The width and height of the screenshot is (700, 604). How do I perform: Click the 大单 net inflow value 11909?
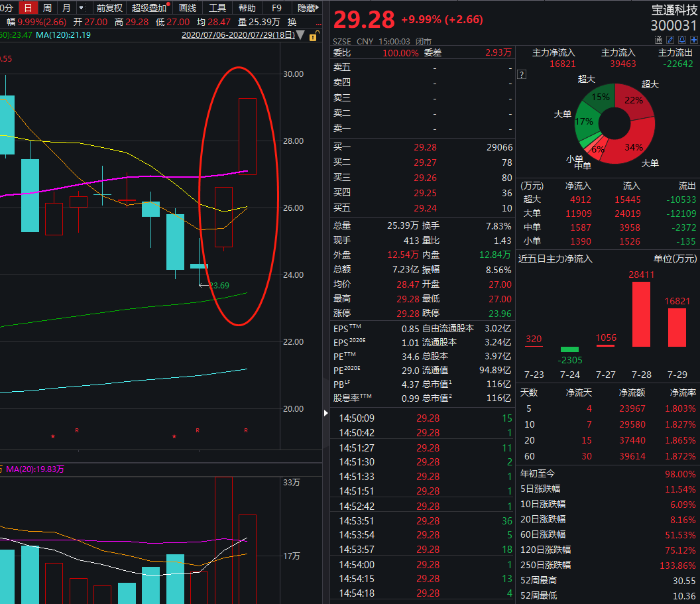point(579,213)
